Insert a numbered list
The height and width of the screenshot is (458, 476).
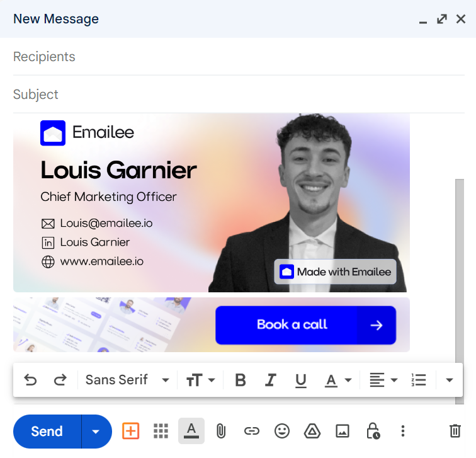click(x=419, y=380)
